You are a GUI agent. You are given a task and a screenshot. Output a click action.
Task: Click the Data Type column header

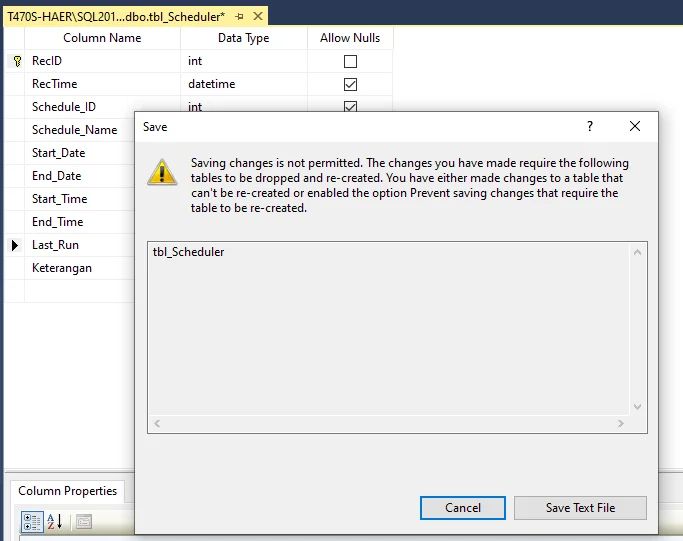tap(243, 38)
